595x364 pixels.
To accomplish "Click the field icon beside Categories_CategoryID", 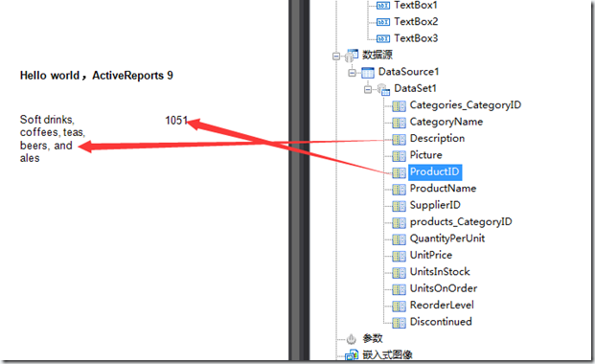I will [399, 106].
